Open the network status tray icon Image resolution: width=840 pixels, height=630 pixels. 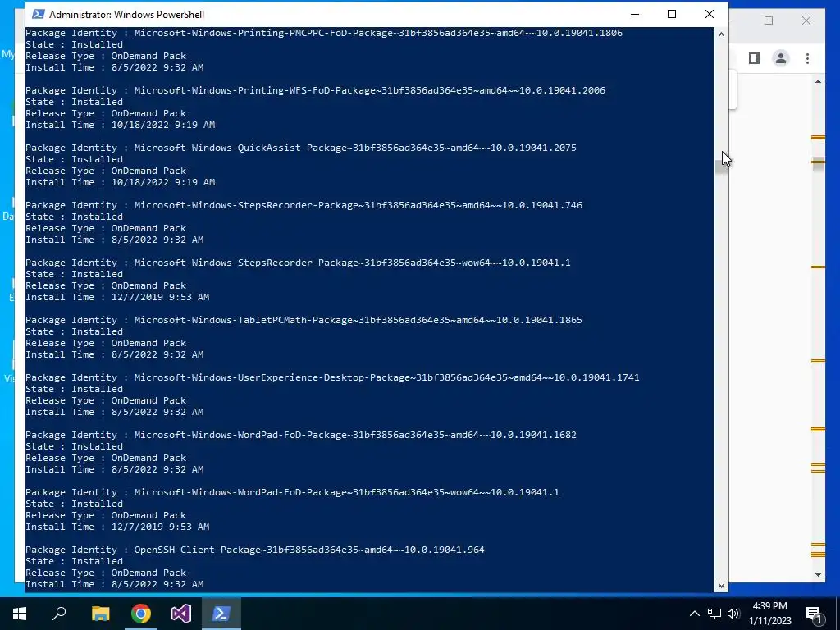point(714,614)
